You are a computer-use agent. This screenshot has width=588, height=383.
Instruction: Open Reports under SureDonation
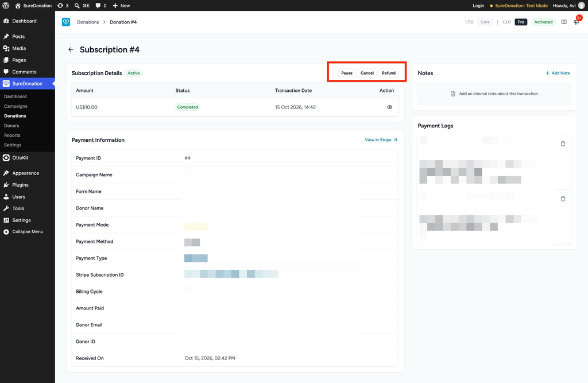point(12,136)
